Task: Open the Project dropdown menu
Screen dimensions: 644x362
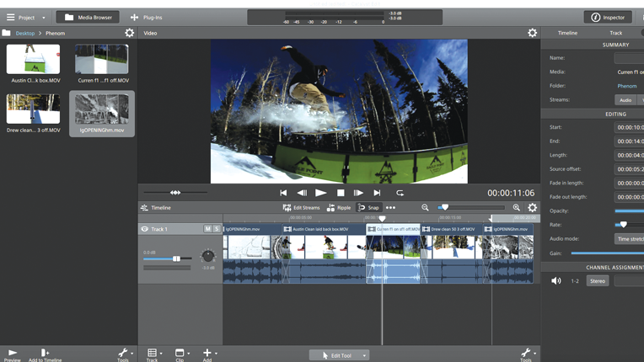Action: coord(26,17)
